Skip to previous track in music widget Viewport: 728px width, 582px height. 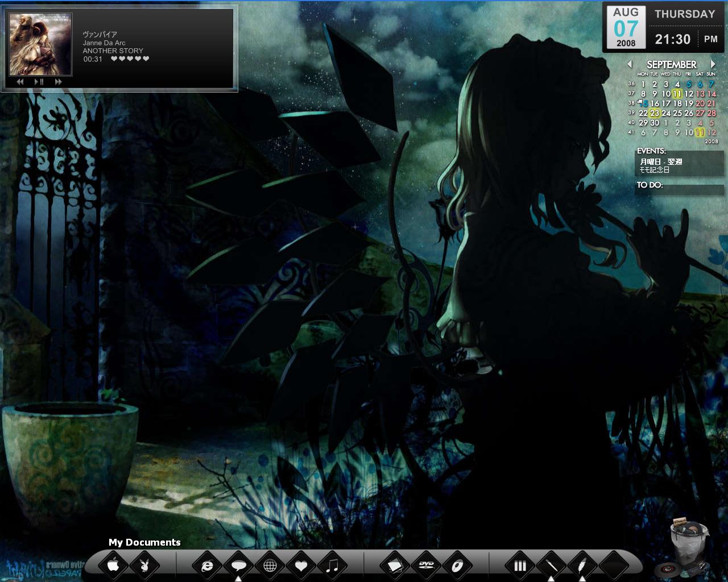click(20, 82)
